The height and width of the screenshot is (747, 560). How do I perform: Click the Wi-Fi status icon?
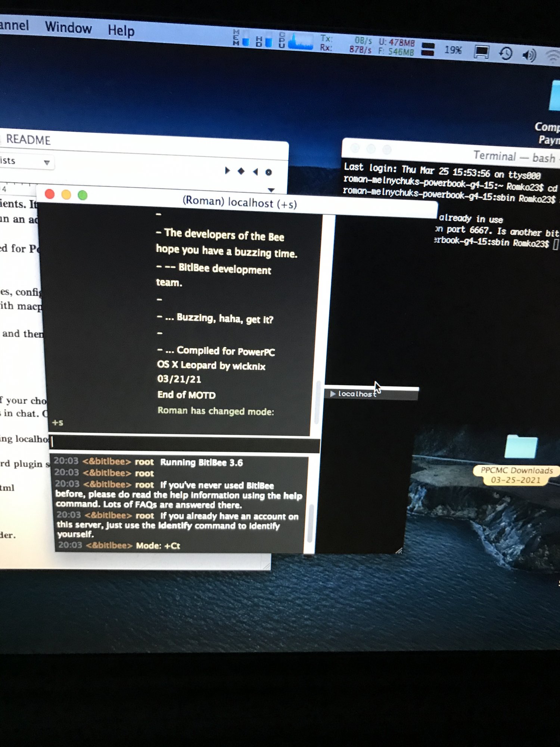coord(553,56)
